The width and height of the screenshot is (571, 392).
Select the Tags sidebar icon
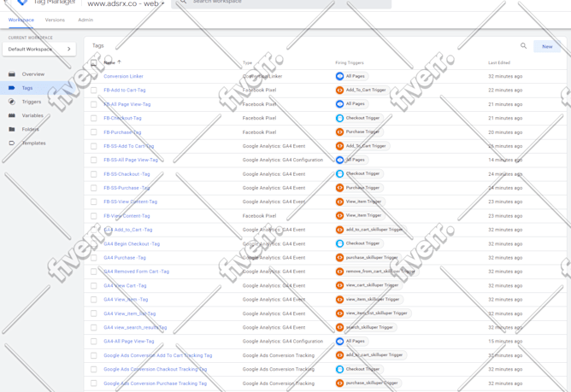[x=12, y=88]
